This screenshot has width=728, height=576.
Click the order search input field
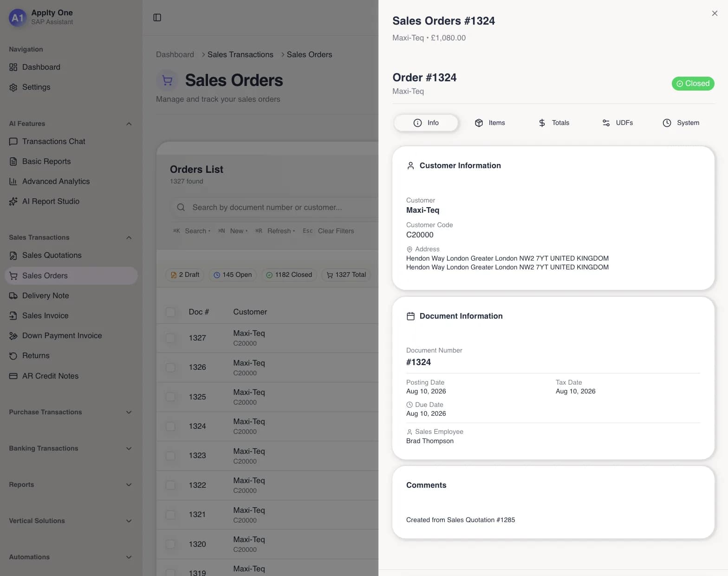(x=275, y=208)
